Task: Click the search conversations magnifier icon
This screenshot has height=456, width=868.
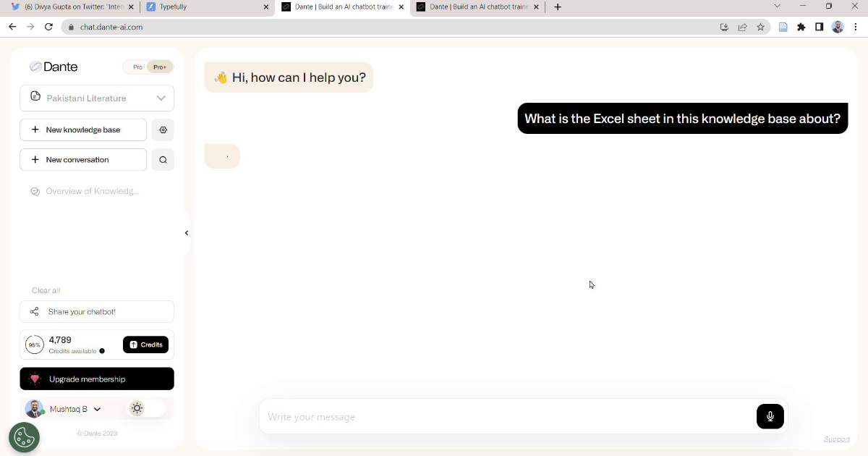Action: (x=163, y=160)
